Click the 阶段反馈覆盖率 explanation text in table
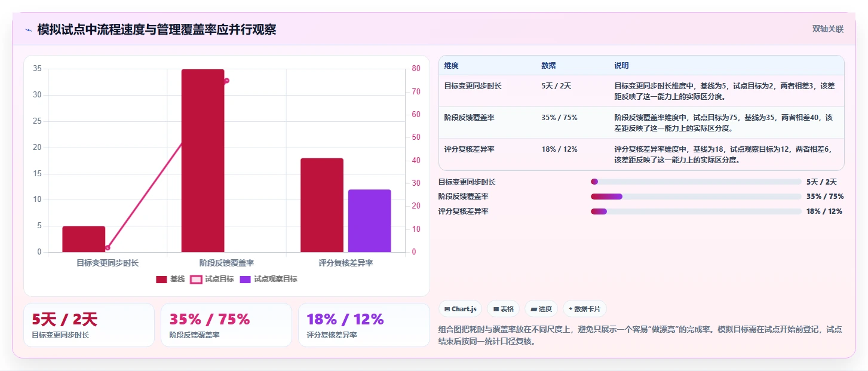The width and height of the screenshot is (868, 371). point(723,122)
